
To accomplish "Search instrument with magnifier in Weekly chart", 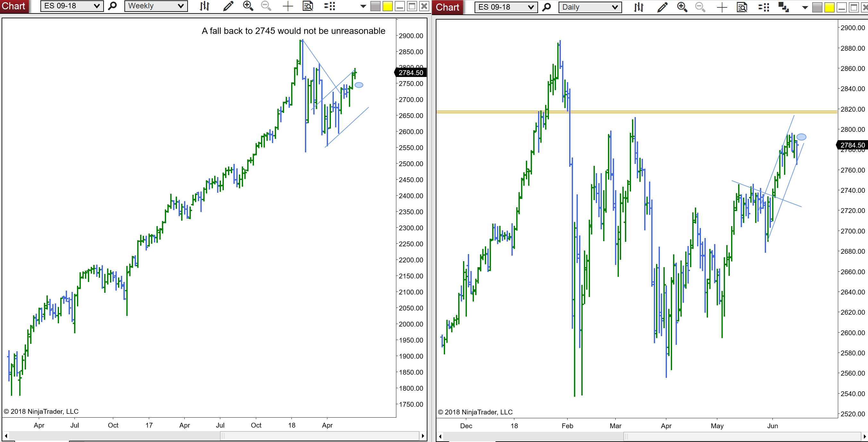I will tap(113, 6).
